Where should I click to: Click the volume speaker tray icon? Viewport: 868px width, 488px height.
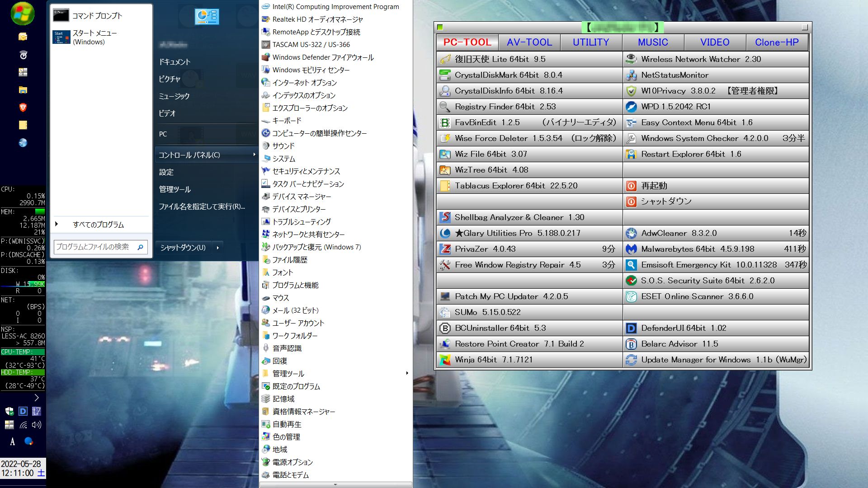(37, 425)
